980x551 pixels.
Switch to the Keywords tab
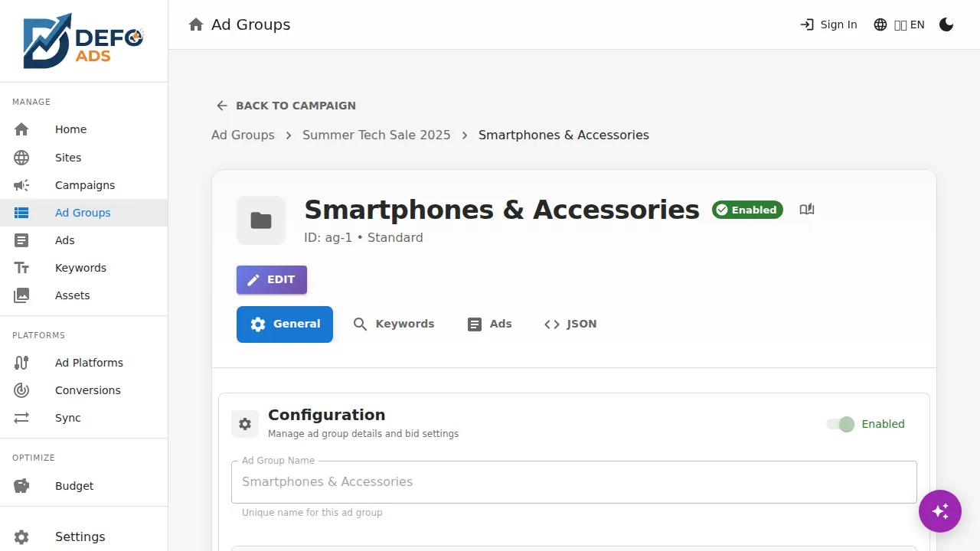pyautogui.click(x=394, y=324)
